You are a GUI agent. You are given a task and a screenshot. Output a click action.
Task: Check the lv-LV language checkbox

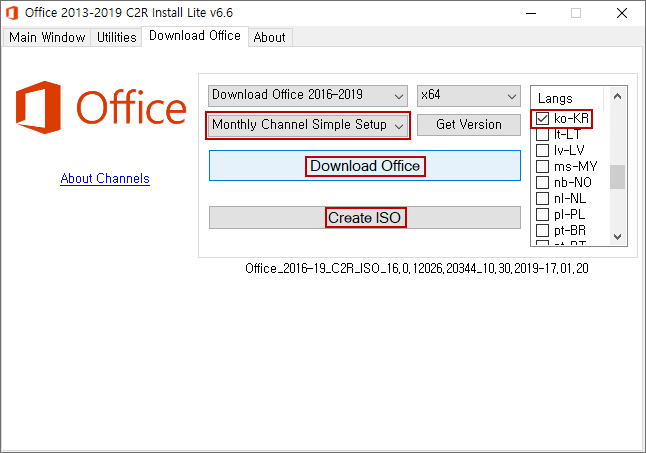tap(543, 150)
